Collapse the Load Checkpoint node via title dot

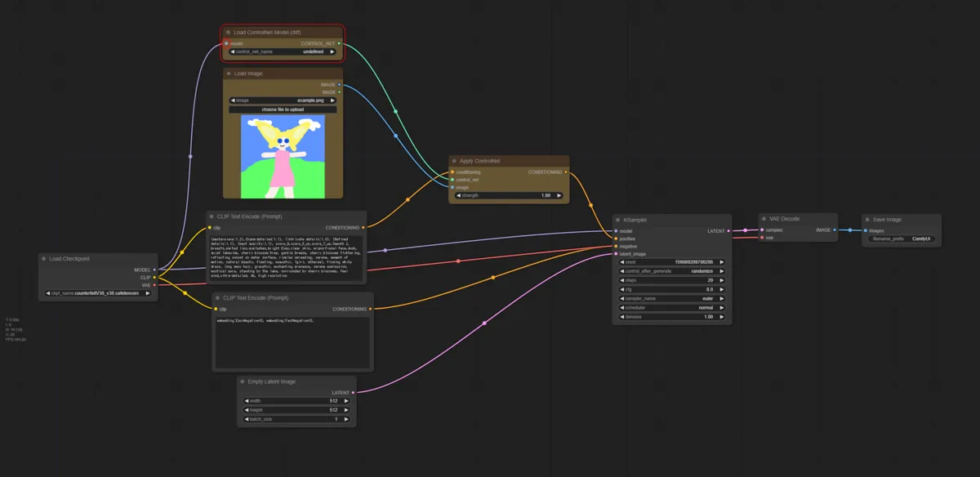(44, 259)
